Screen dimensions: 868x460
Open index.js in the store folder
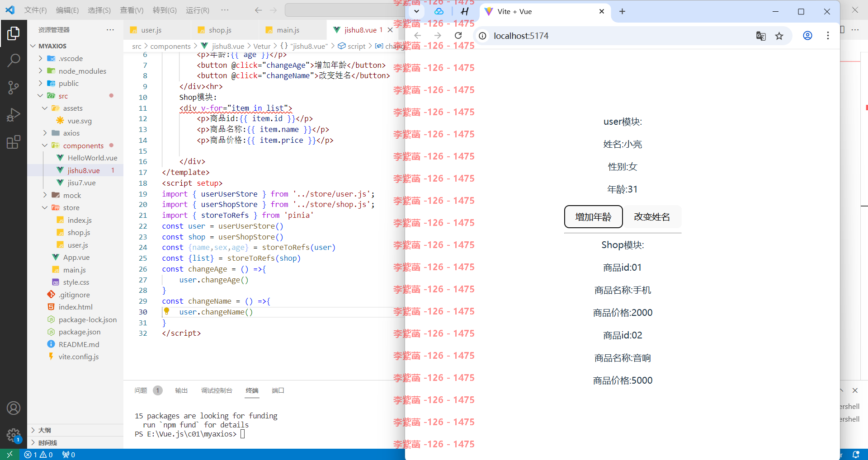(80, 220)
